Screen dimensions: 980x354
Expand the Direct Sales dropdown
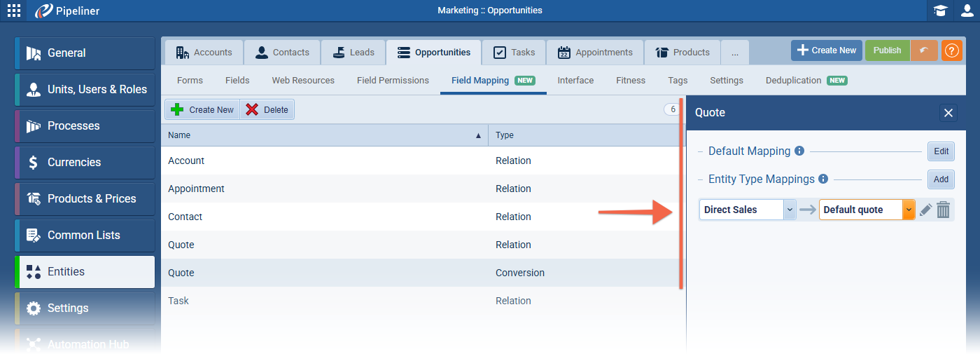(x=790, y=210)
